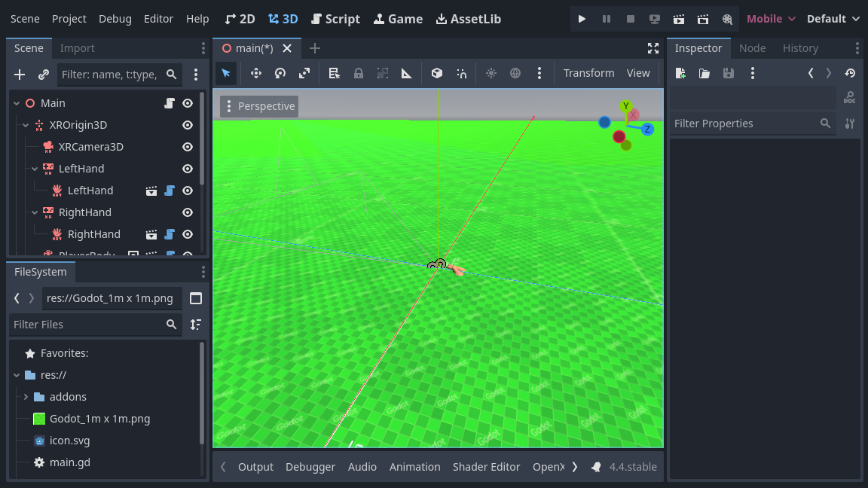Toggle preview environment in the viewport
This screenshot has width=868, height=488.
coord(516,73)
